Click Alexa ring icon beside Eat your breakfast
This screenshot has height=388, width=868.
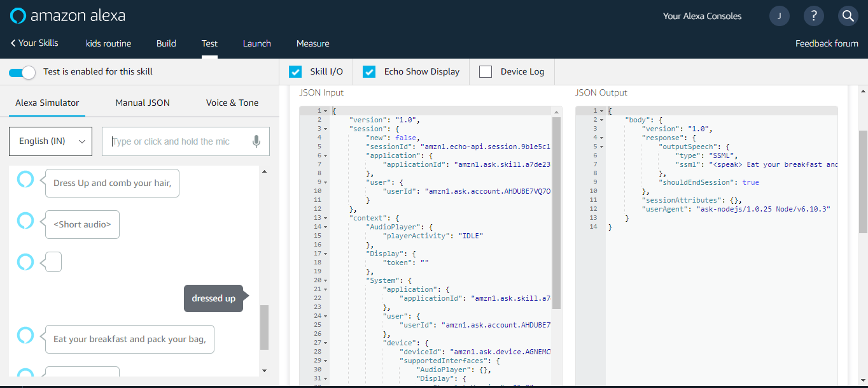tap(25, 335)
